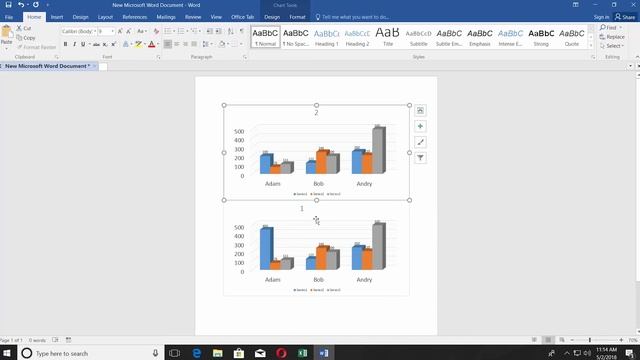Click the Tell me what you want search box
The width and height of the screenshot is (640, 360).
(352, 17)
